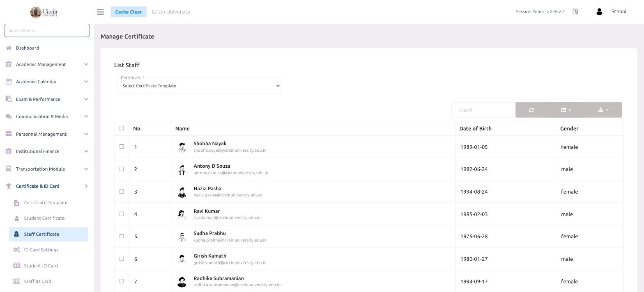Click the Certificate & ID Card trophy icon
This screenshot has height=292, width=644.
click(9, 186)
